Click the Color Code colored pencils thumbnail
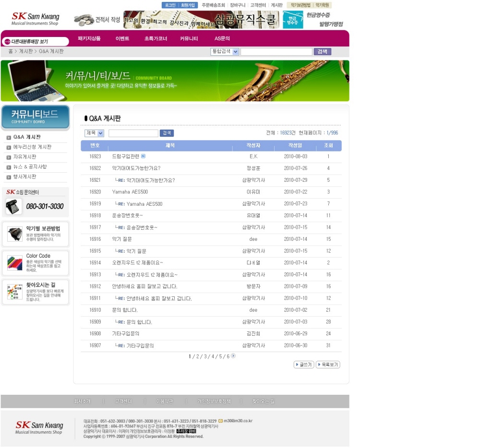Screen dimensions: 480x448 pyautogui.click(x=15, y=262)
